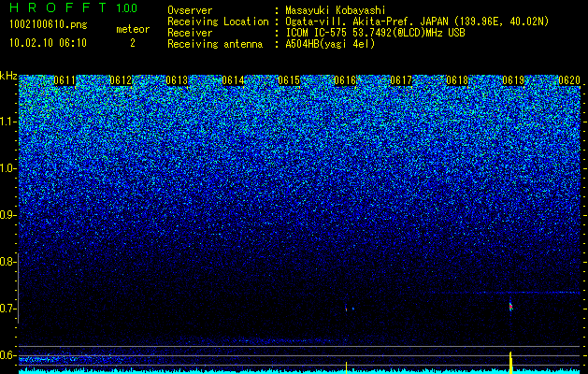The image size is (588, 374).
Task: Click the small yellow intensity spike near 0616
Action: 346,367
